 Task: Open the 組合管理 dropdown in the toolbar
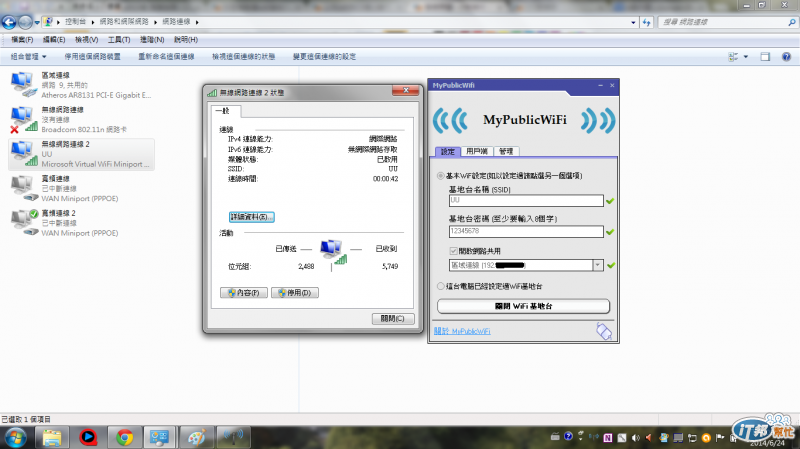(x=29, y=57)
